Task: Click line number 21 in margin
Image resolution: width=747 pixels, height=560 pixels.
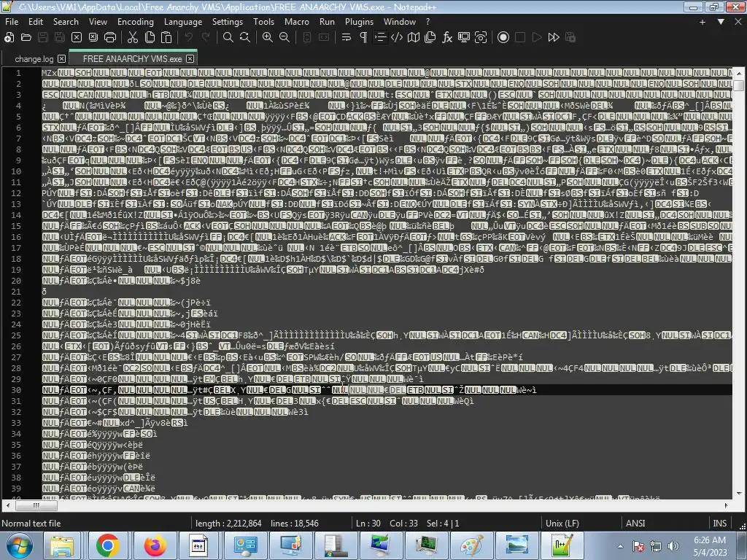Action: (16, 292)
